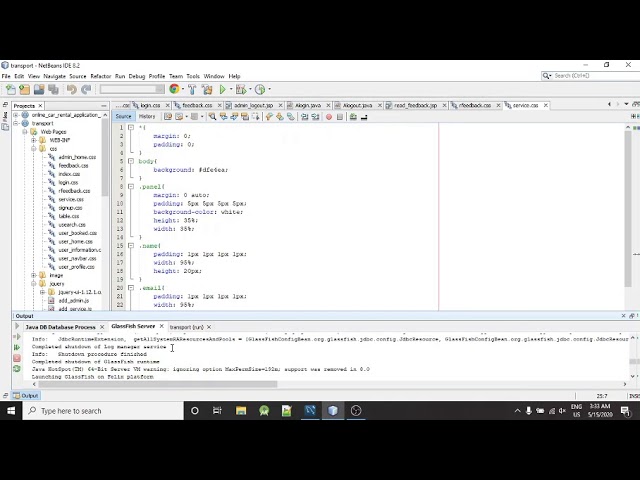
Task: Click the Next Bookmark editor icon
Action: tap(280, 117)
